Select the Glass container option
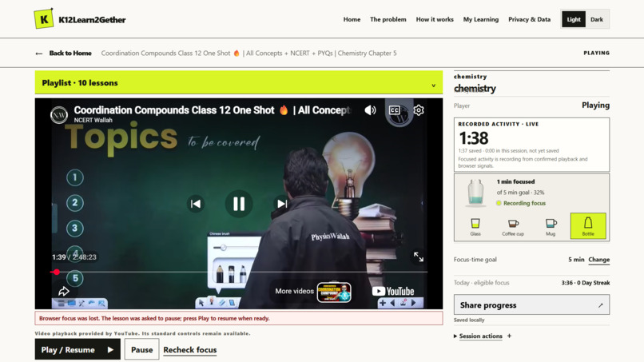This screenshot has height=362, width=644. 475,226
